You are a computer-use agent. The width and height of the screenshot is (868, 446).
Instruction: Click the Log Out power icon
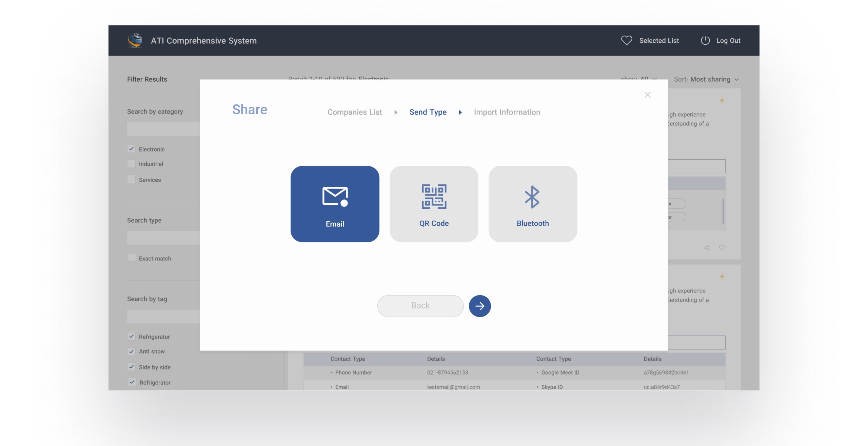(x=705, y=41)
